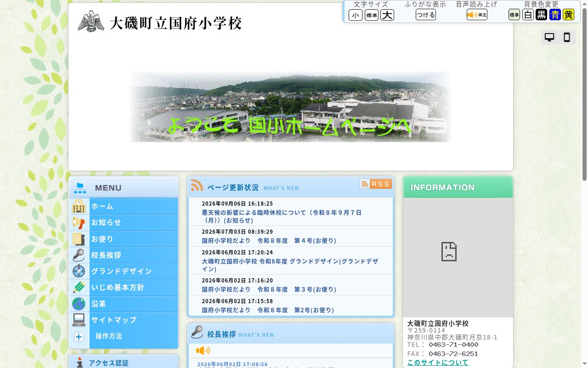Viewport: 588px width, 368px height.
Task: Select the blue 青 background color
Action: [x=555, y=15]
